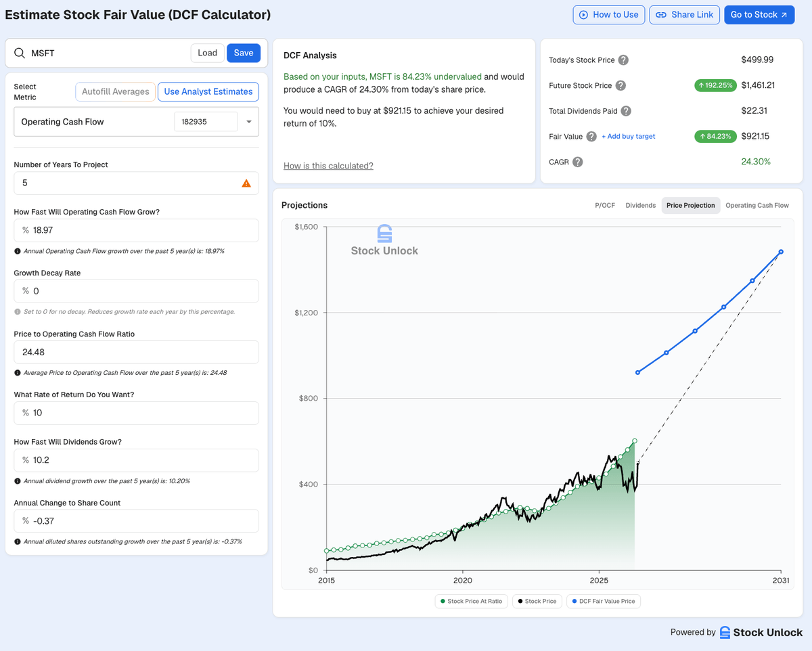This screenshot has height=651, width=812.
Task: Open the 'How is this calculated?' link
Action: point(328,166)
